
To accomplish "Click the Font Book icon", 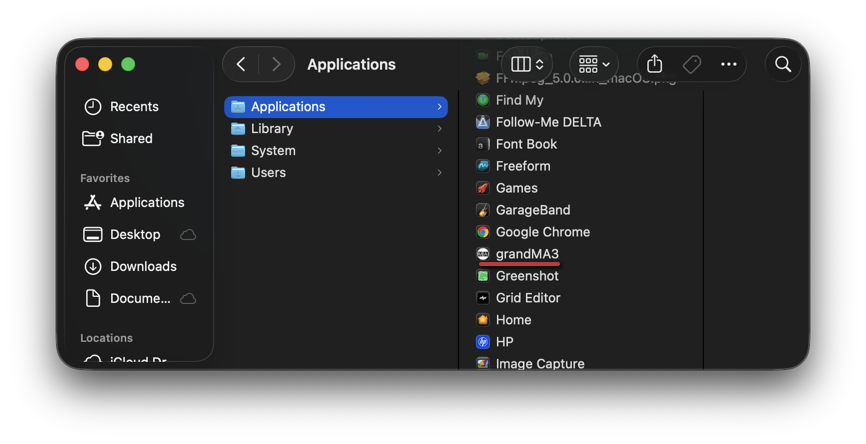I will (483, 144).
